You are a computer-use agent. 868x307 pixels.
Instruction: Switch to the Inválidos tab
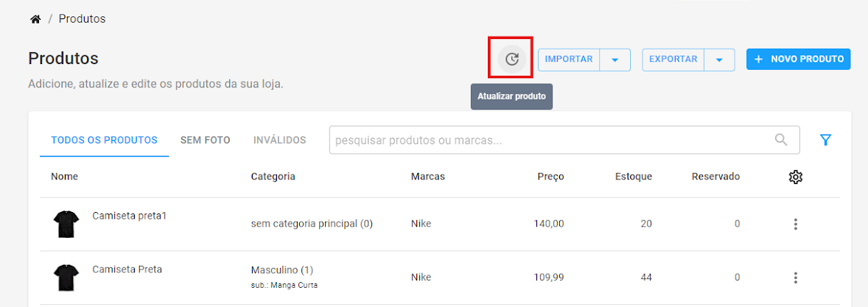pyautogui.click(x=279, y=141)
